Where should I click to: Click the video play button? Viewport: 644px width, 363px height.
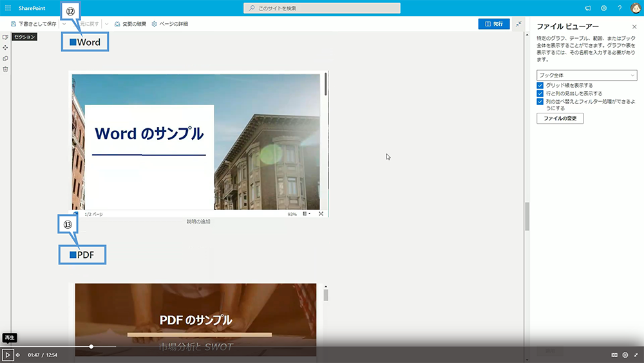7,355
